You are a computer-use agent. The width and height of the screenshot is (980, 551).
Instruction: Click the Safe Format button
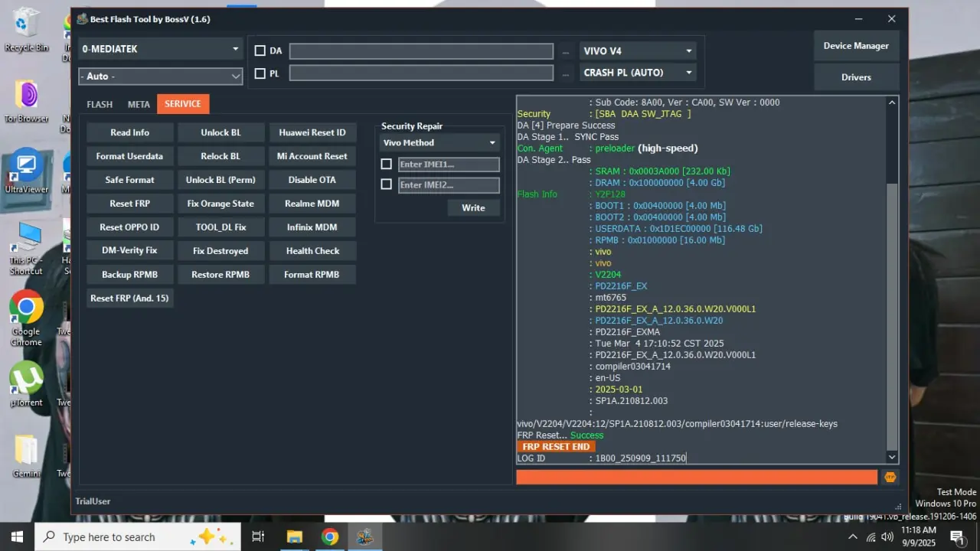(x=130, y=180)
